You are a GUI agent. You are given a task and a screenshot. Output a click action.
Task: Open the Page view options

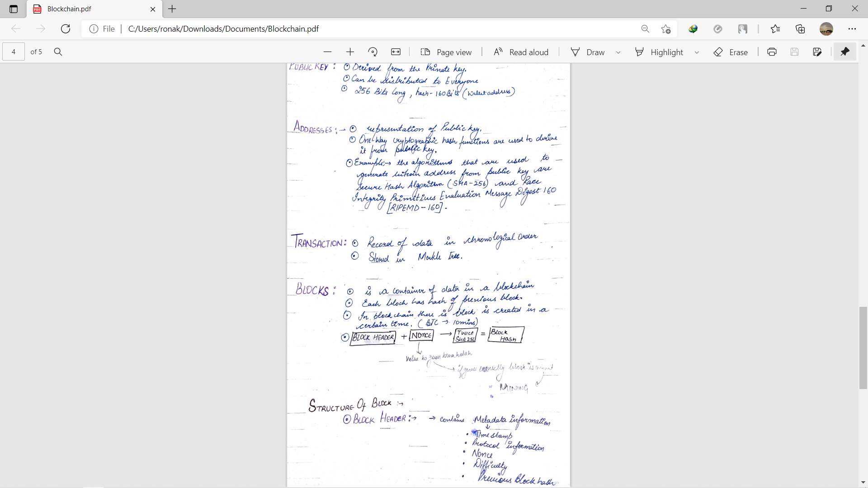[446, 52]
